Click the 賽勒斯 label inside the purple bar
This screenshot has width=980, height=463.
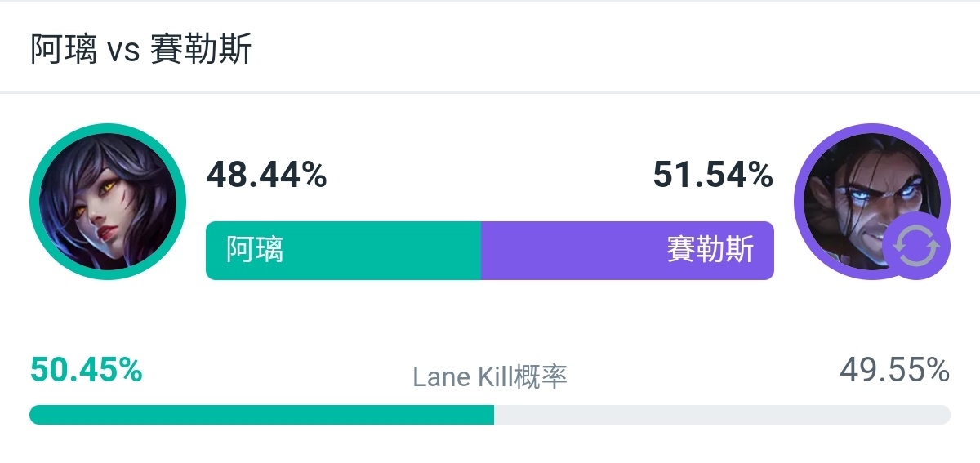click(710, 251)
